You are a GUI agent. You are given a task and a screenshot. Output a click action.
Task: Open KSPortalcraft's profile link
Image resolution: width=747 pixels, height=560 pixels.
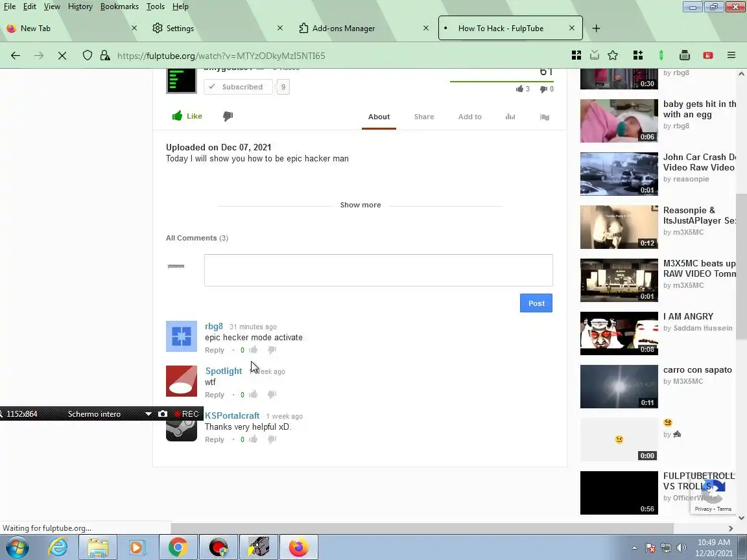point(232,415)
